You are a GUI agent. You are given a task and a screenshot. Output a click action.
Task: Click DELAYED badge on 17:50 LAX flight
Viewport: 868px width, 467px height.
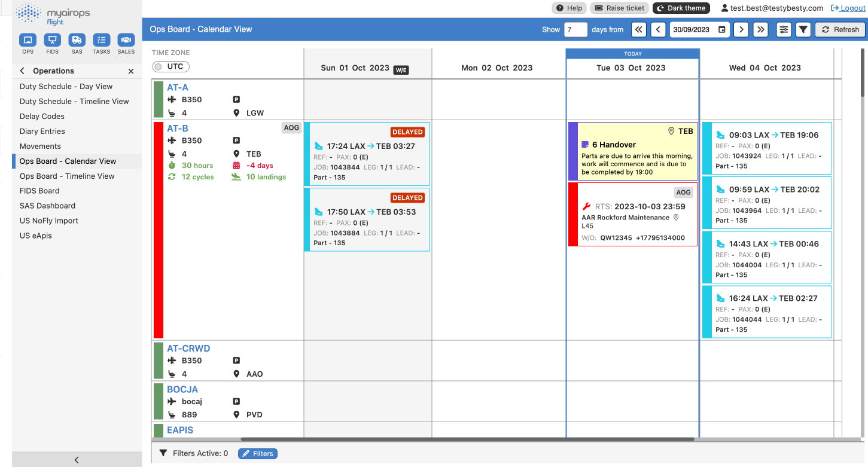407,197
